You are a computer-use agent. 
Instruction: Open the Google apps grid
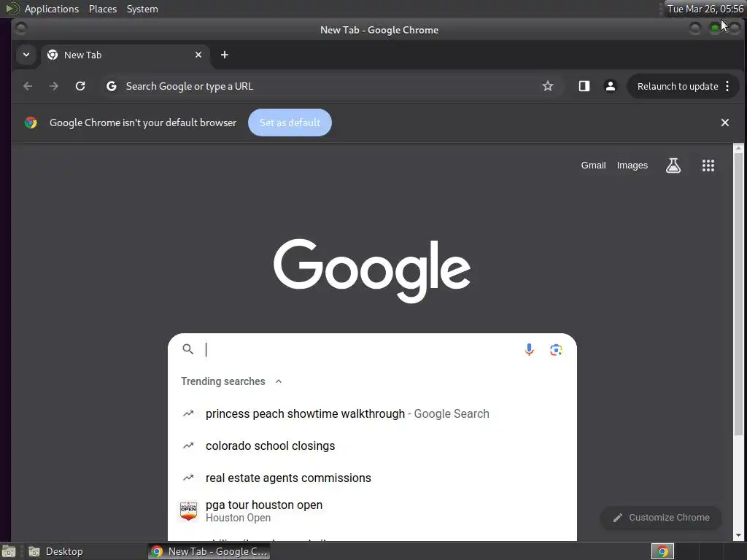pyautogui.click(x=708, y=166)
